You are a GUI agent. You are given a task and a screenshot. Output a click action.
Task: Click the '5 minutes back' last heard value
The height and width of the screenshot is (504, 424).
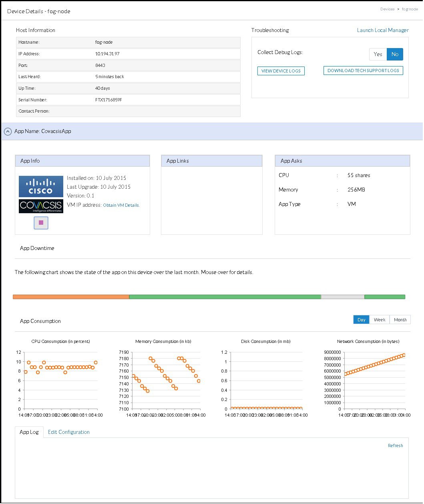pyautogui.click(x=110, y=77)
